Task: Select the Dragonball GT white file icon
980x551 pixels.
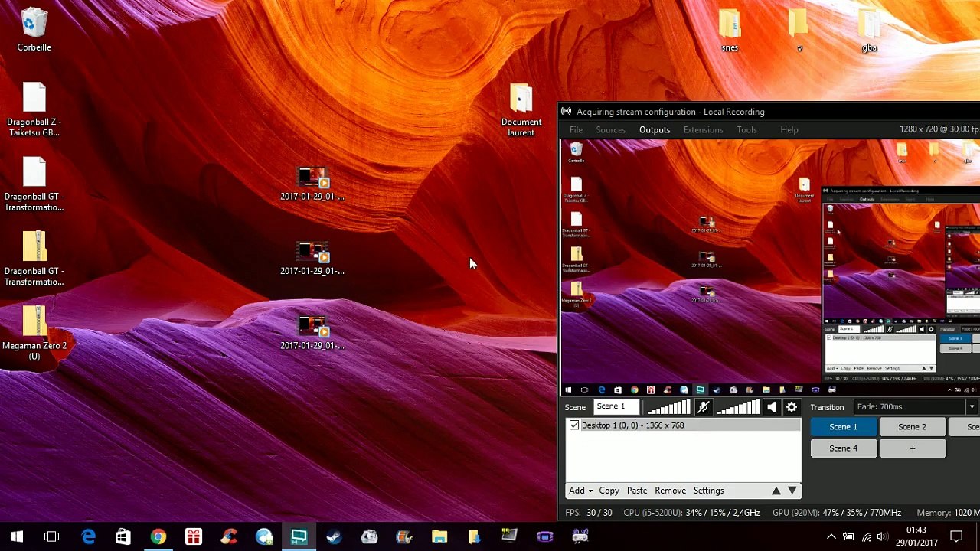Action: tap(34, 184)
